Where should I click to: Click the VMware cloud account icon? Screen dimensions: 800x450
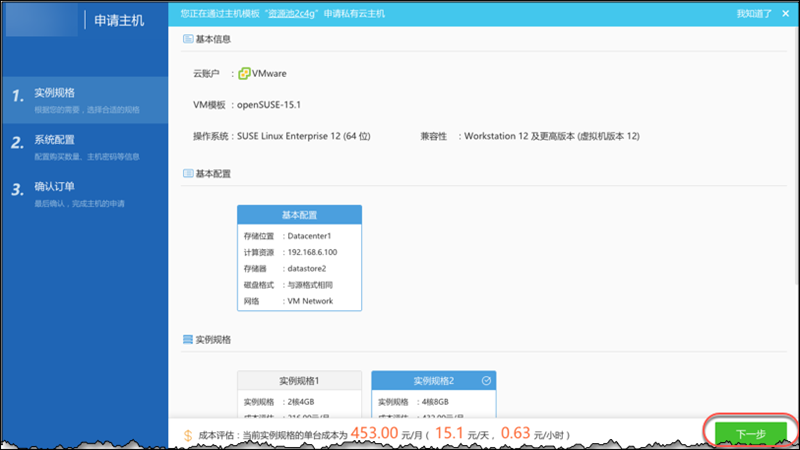coord(244,73)
